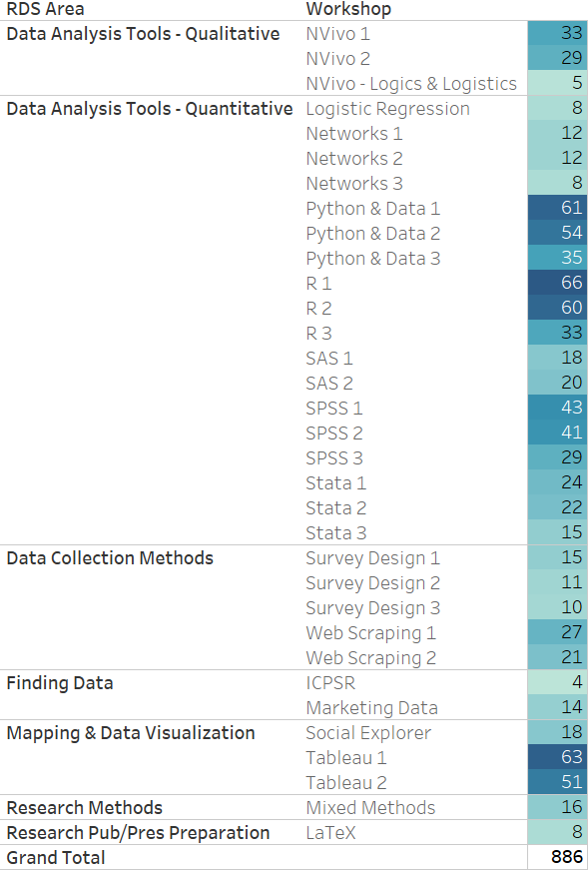
Task: Click the R 2 workshop label
Action: click(318, 309)
